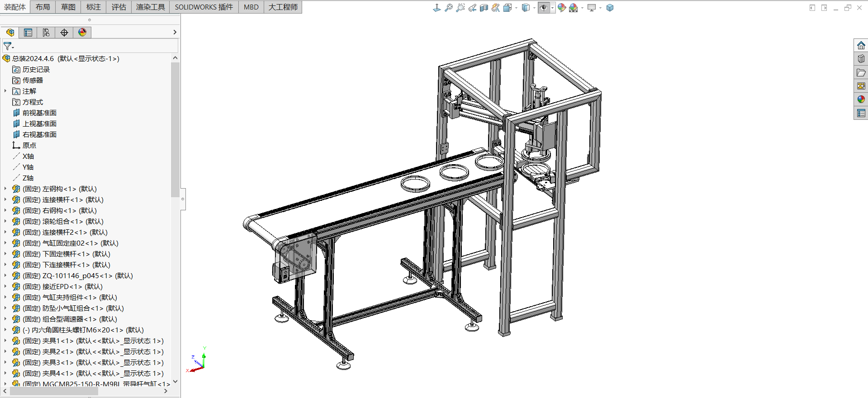Click the View Orientation cube icon
The image size is (868, 398).
click(x=508, y=8)
